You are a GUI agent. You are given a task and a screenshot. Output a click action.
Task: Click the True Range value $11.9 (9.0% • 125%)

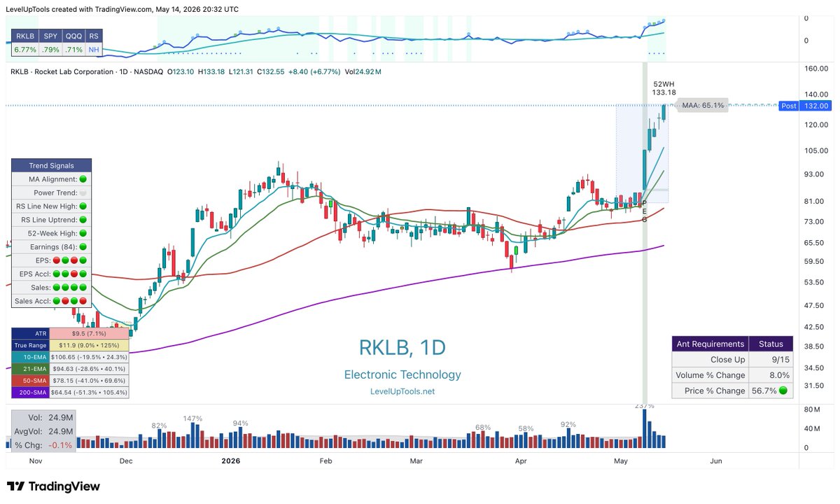point(89,345)
